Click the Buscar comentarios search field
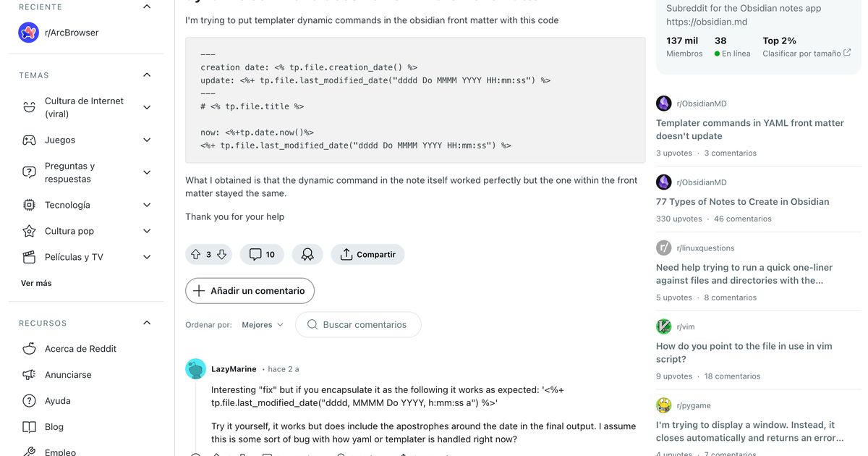868x456 pixels. [358, 324]
